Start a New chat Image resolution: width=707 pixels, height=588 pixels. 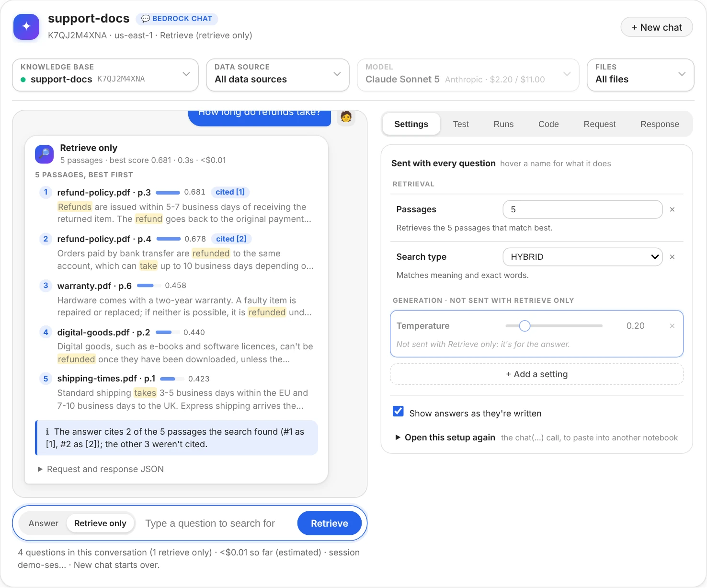click(657, 27)
